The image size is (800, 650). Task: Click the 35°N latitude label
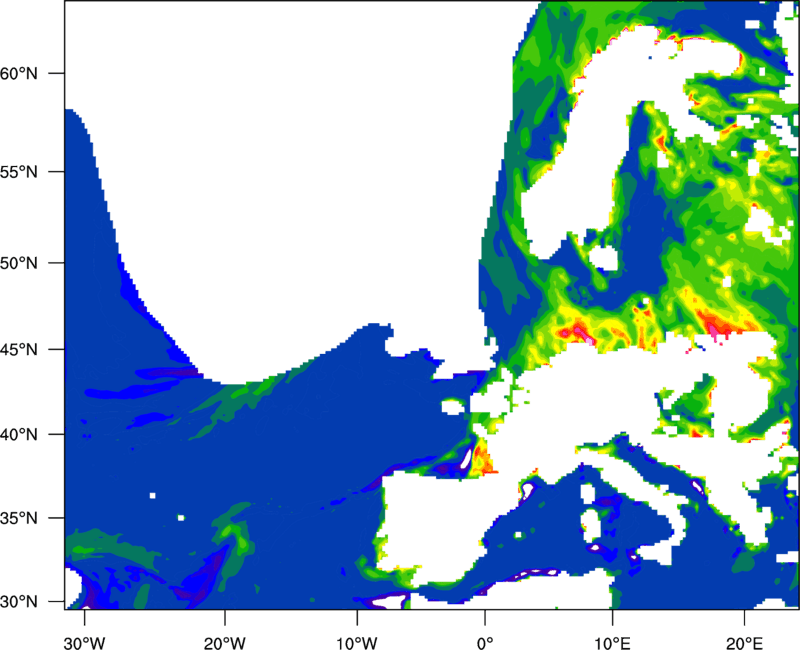pyautogui.click(x=19, y=518)
